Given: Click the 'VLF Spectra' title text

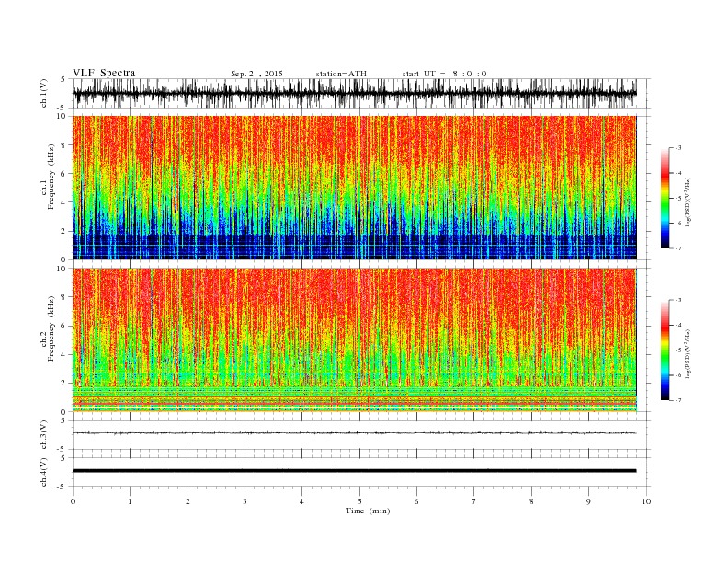Looking at the screenshot, I should (x=104, y=73).
